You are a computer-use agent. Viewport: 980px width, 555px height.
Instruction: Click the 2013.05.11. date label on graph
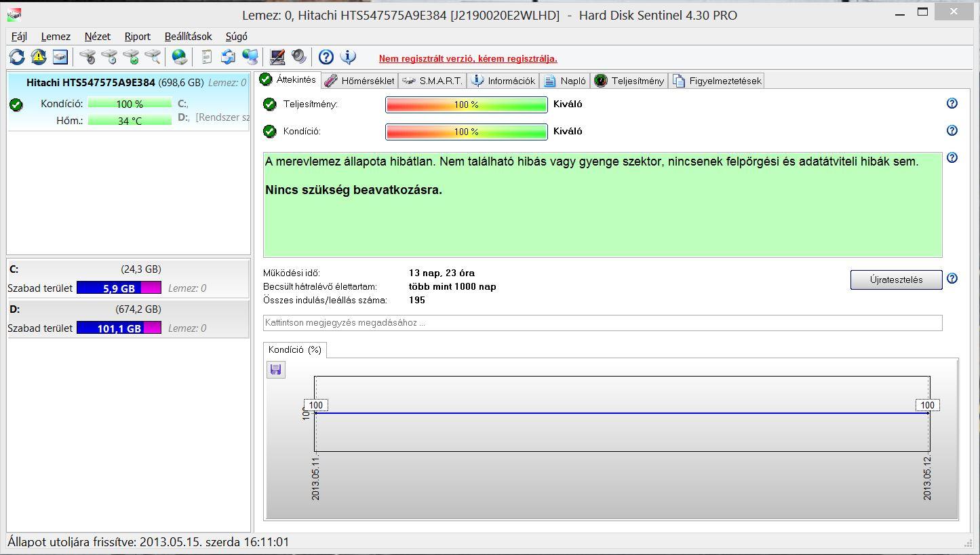coord(316,478)
